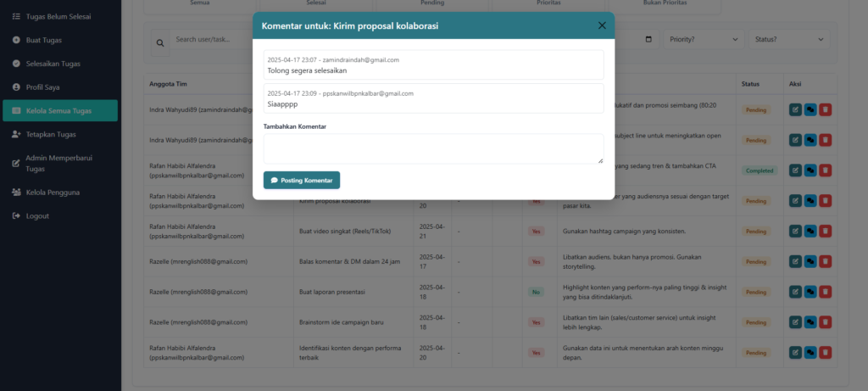This screenshot has height=391, width=868.
Task: Click the Posting Komentar button
Action: pos(302,180)
